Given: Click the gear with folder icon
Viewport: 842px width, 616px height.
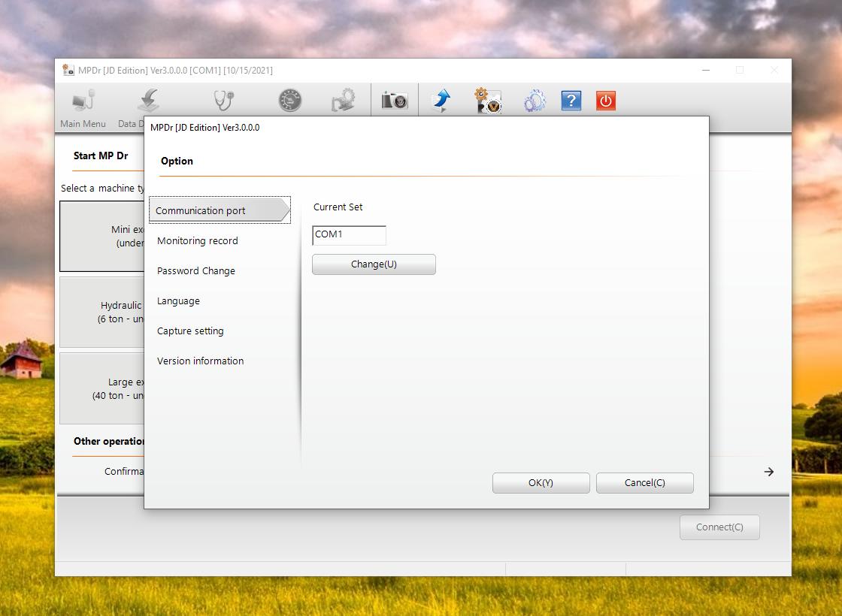Looking at the screenshot, I should [343, 101].
